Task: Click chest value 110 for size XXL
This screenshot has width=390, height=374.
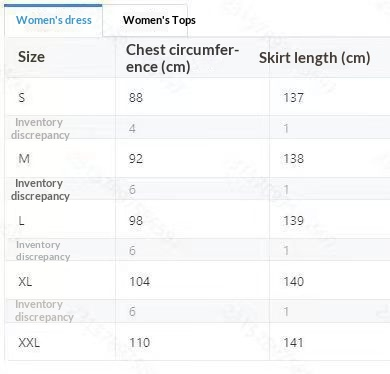Action: coord(140,343)
